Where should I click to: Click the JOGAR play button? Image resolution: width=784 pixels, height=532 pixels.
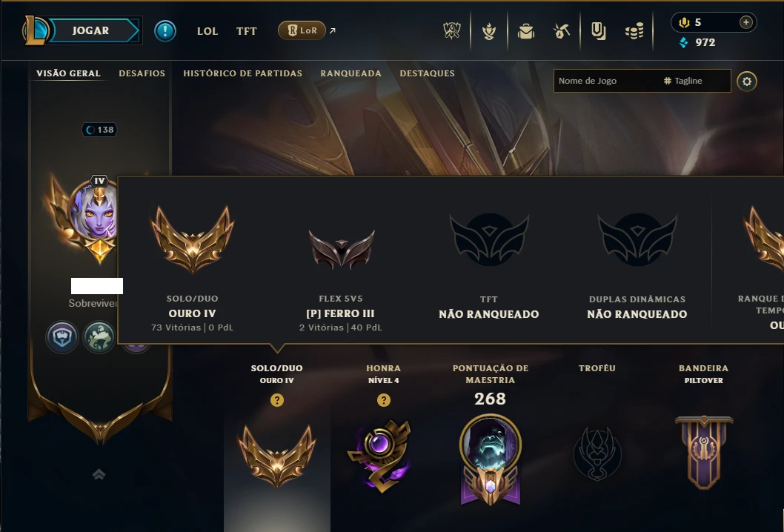pyautogui.click(x=90, y=30)
